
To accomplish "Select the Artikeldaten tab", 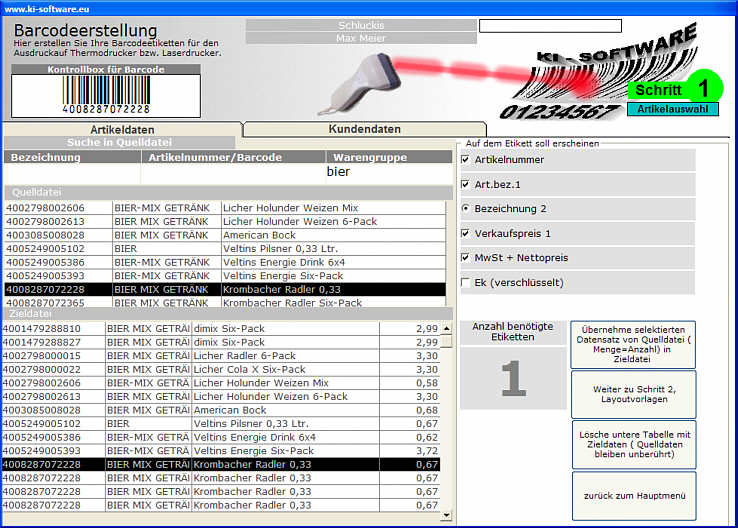I will (122, 129).
